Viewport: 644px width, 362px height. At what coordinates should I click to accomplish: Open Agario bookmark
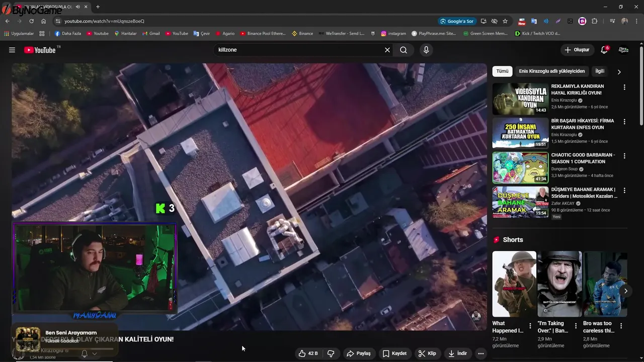(x=225, y=34)
